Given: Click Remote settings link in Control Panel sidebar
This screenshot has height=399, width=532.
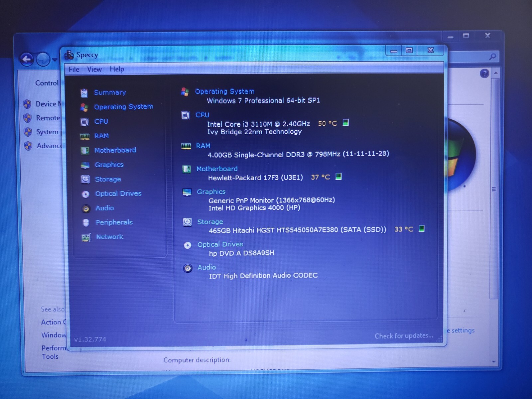Looking at the screenshot, I should pos(48,118).
